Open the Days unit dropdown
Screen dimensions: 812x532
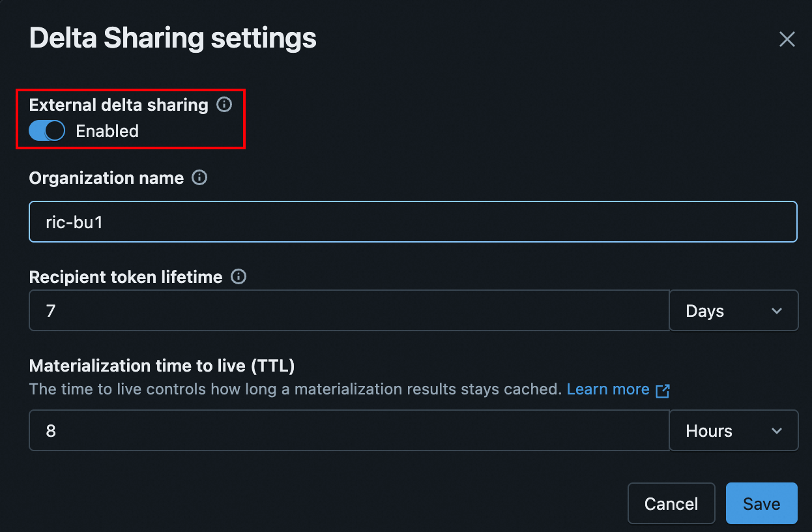(733, 311)
